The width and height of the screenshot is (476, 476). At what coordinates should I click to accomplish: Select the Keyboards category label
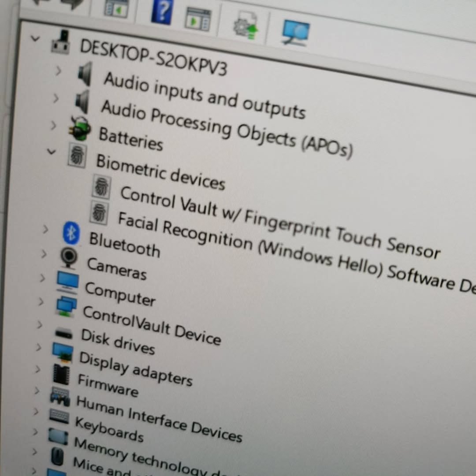click(x=109, y=429)
